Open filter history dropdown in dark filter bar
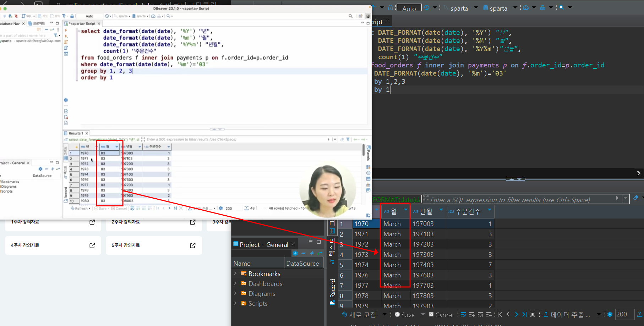 (x=626, y=199)
